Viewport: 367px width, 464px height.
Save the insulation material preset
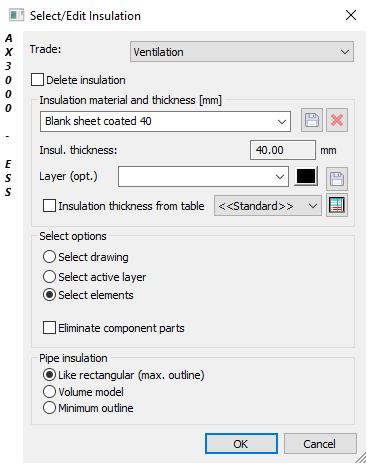click(x=312, y=120)
